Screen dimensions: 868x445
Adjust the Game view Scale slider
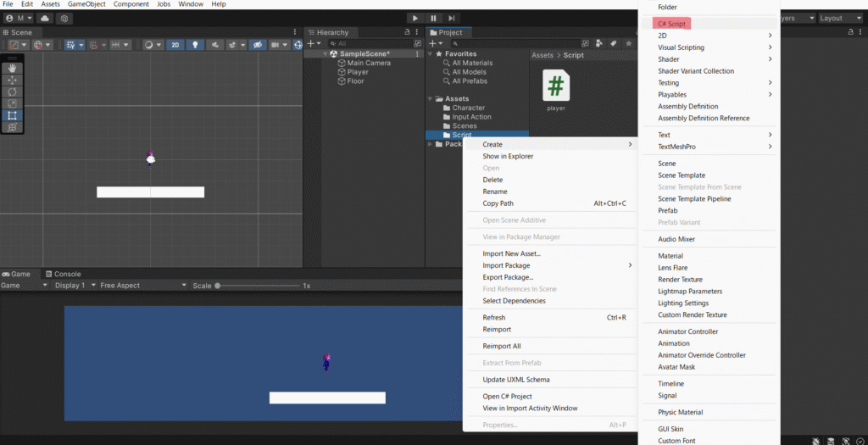click(x=218, y=286)
